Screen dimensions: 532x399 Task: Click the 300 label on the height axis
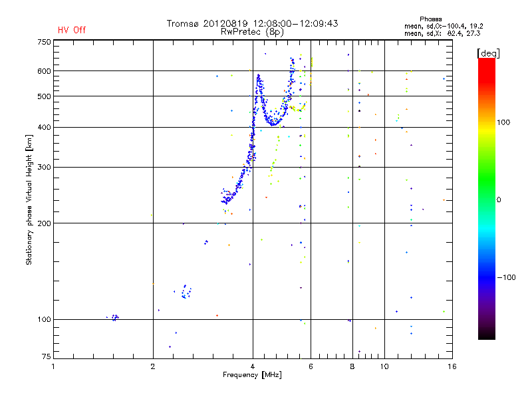pos(44,168)
